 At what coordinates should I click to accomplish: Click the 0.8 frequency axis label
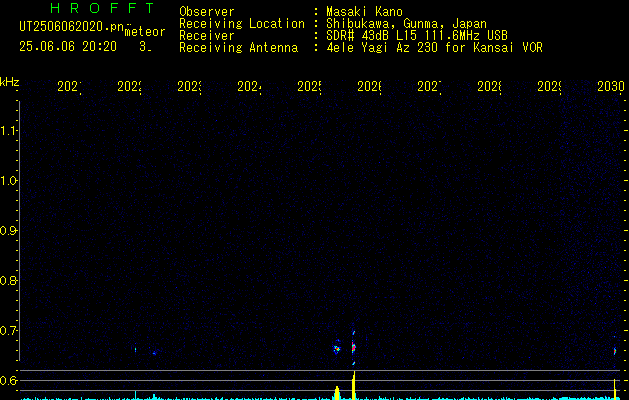(x=8, y=280)
